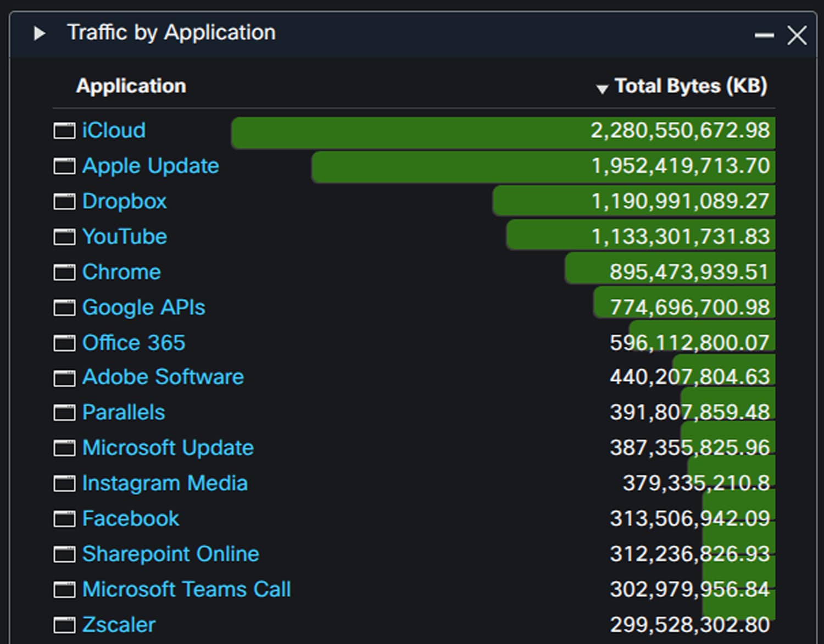Minimize the Traffic by Application widget
Viewport: 824px width, 644px height.
point(764,36)
